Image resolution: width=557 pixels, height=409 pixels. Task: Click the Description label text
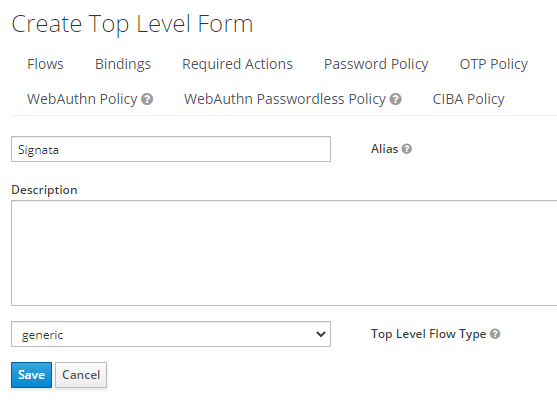[44, 190]
